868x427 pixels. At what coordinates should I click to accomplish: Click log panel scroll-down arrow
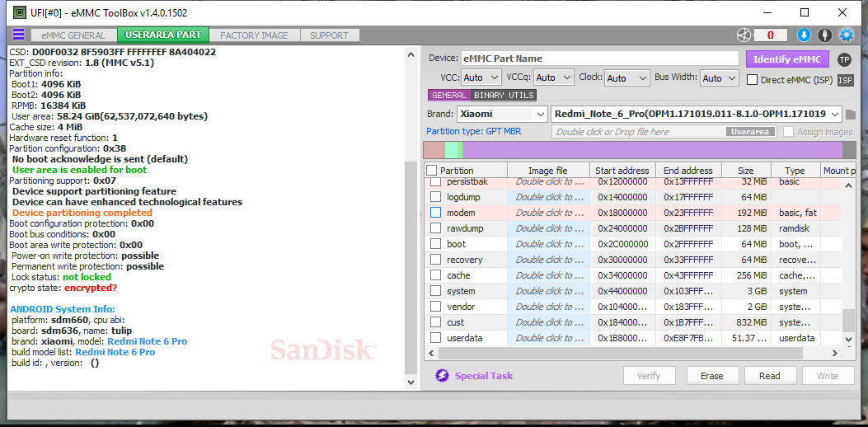pyautogui.click(x=411, y=382)
